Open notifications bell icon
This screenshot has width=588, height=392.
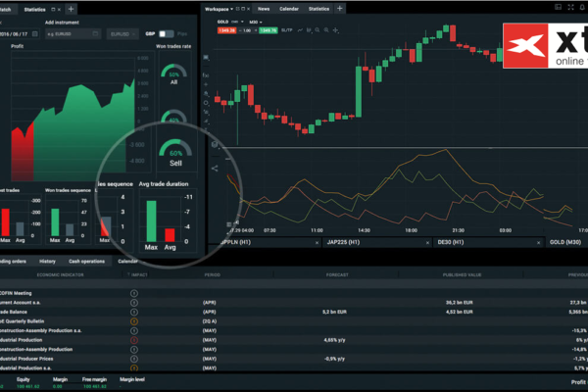[x=583, y=7]
